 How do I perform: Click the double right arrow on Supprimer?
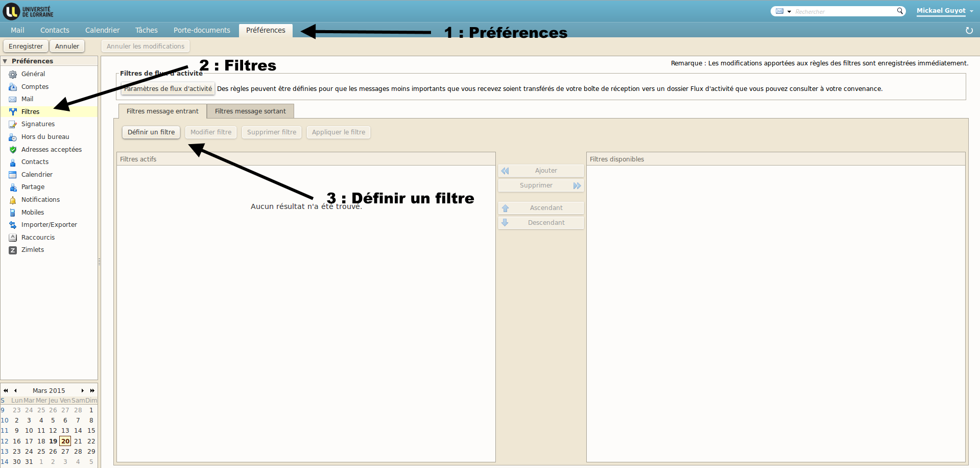tap(577, 186)
